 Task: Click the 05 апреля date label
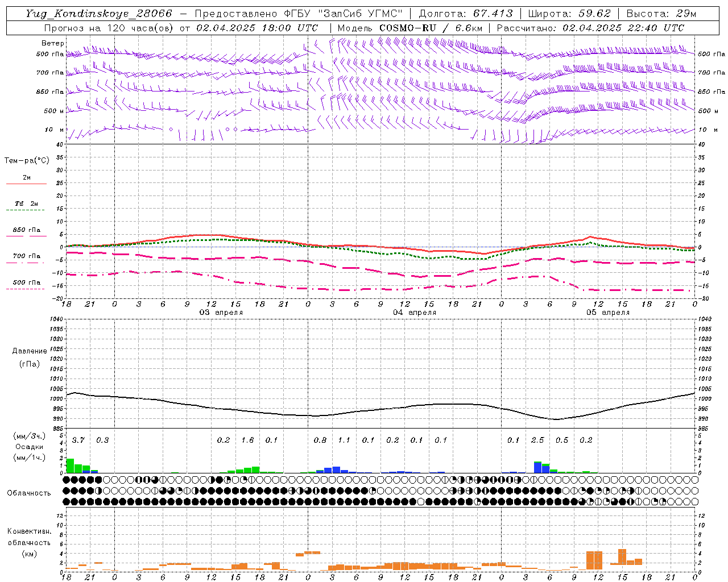coord(608,313)
